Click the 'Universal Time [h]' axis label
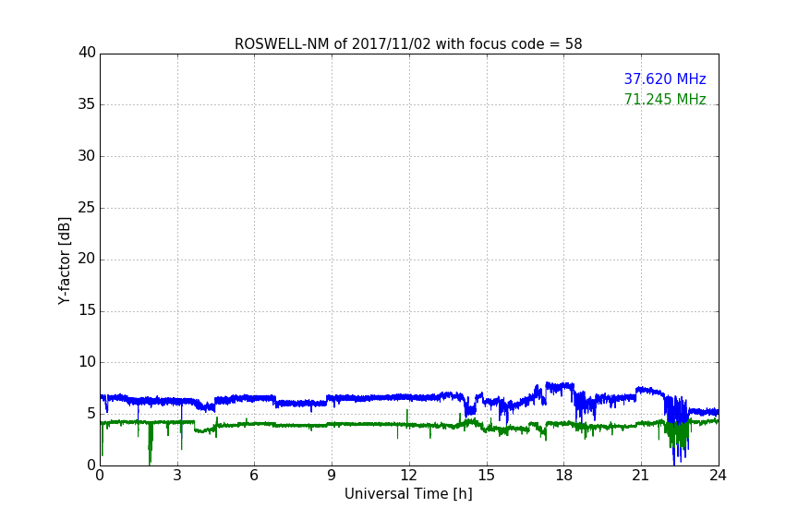The width and height of the screenshot is (798, 532). 408,493
